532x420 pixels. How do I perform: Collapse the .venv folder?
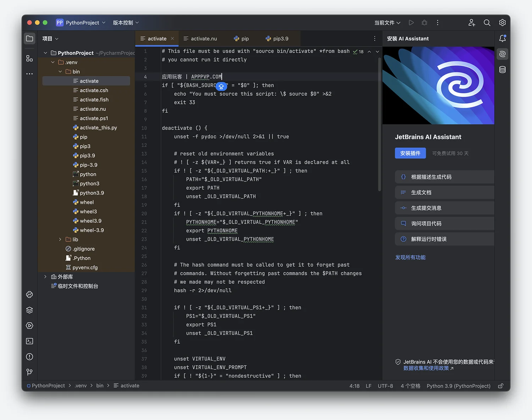(x=53, y=62)
